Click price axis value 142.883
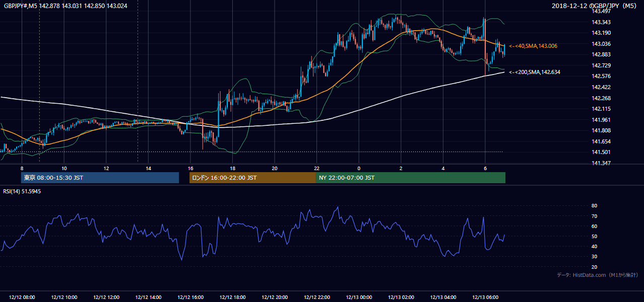644x302 pixels. 601,54
